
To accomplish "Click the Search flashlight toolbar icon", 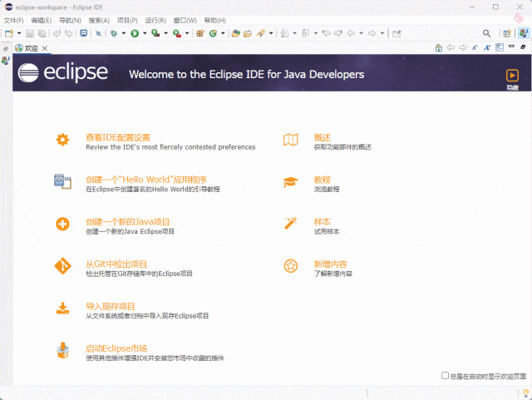I will click(x=261, y=33).
